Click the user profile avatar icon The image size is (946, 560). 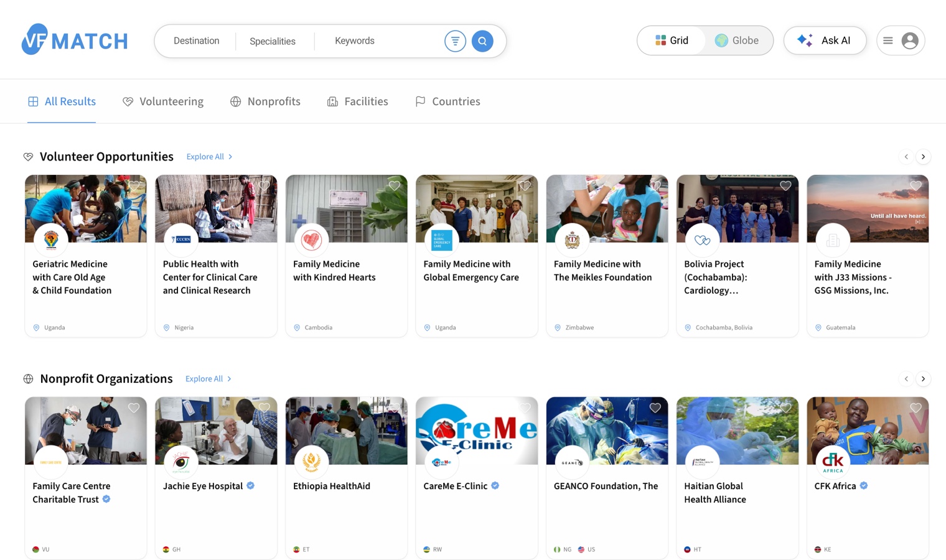pos(910,40)
